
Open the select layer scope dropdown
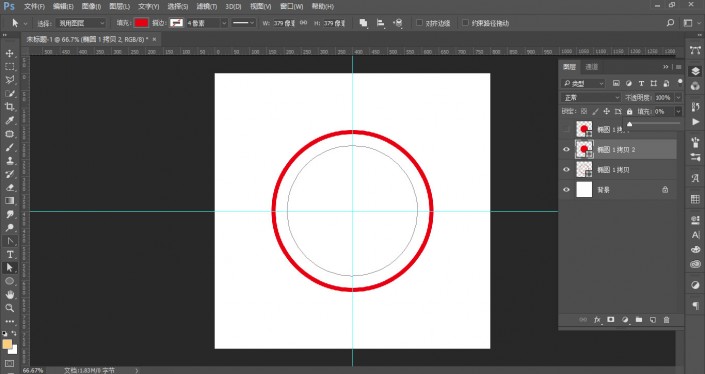point(81,23)
